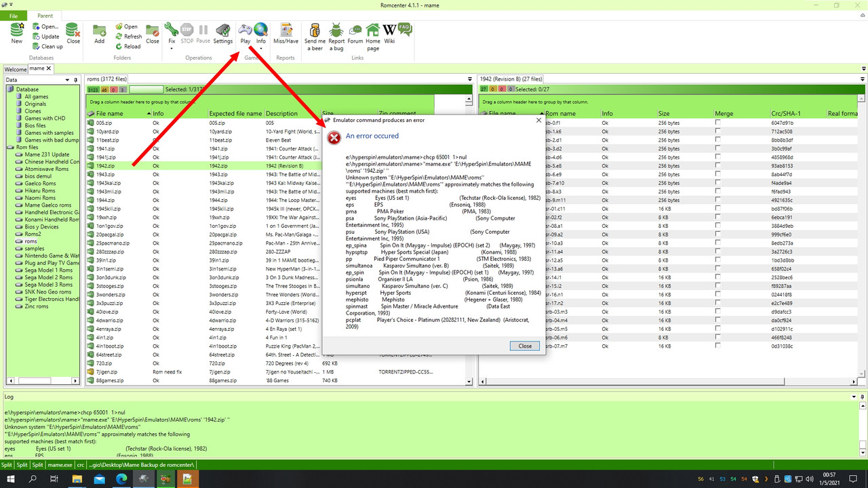Toggle Merge checkbox for sb-6.e9

[x=718, y=174]
